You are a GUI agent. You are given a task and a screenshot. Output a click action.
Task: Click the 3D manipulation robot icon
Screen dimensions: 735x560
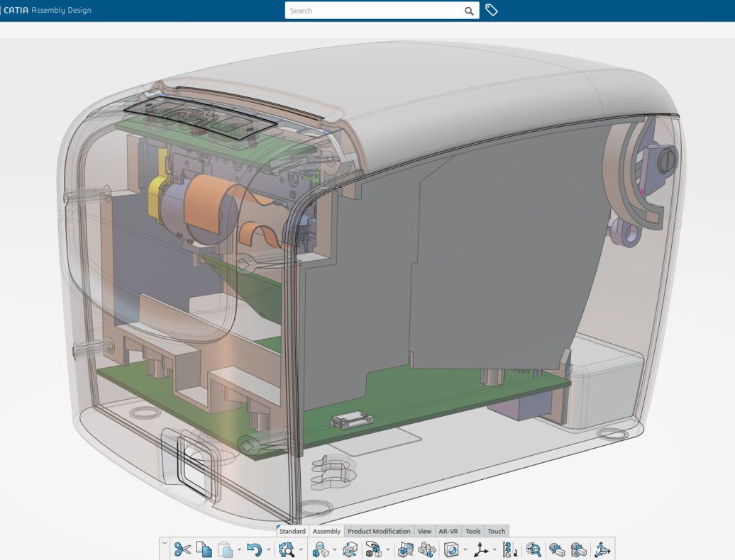click(x=602, y=549)
